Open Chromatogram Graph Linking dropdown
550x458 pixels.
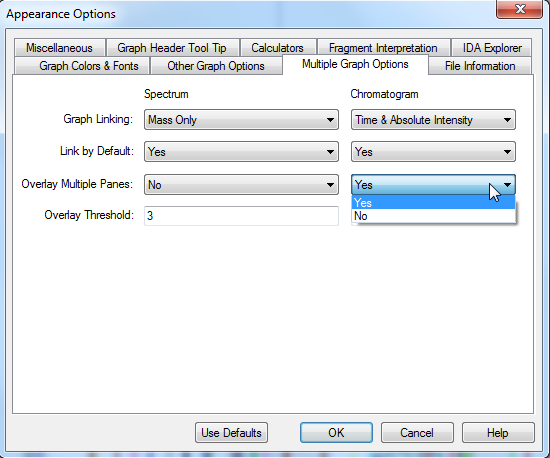[433, 120]
